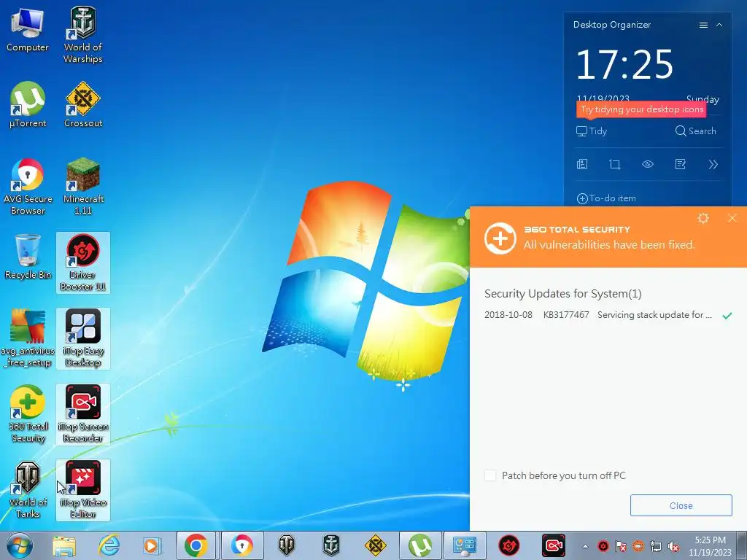Open the Windows Start menu
This screenshot has width=747, height=560.
[x=20, y=545]
